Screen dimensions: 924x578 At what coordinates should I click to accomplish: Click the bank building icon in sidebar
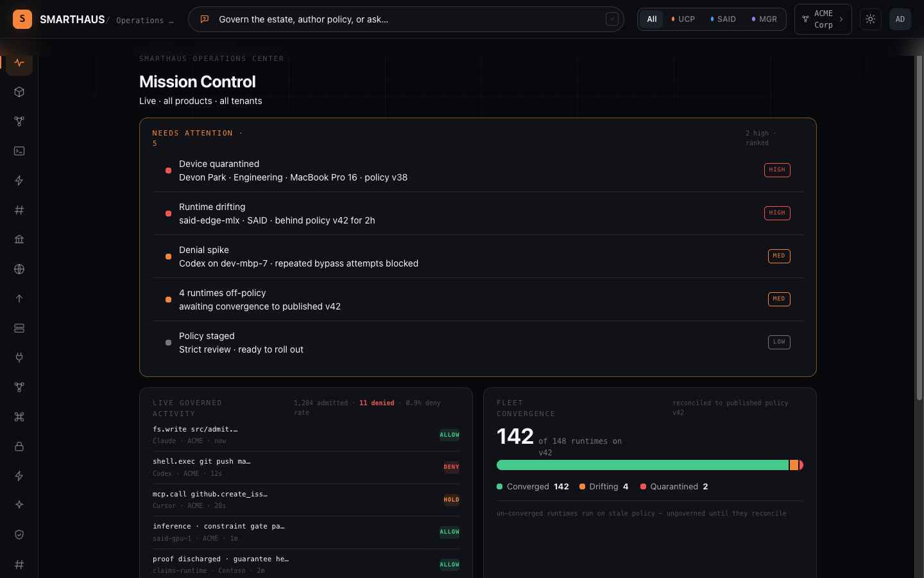(19, 240)
